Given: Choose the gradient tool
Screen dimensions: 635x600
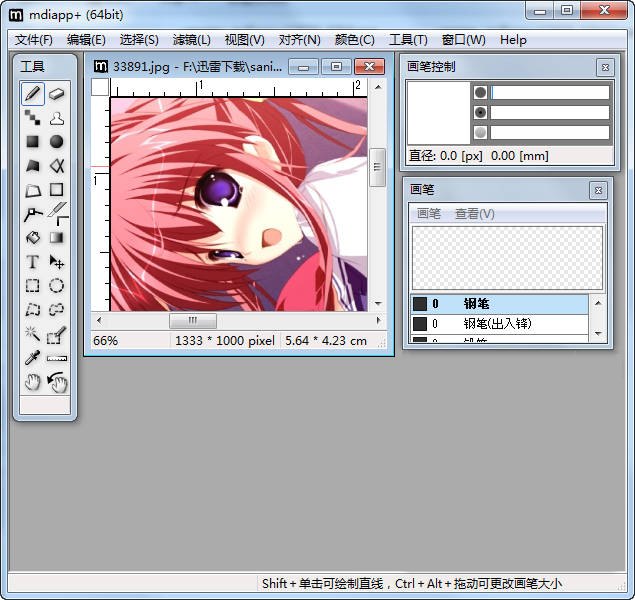Looking at the screenshot, I should (57, 238).
